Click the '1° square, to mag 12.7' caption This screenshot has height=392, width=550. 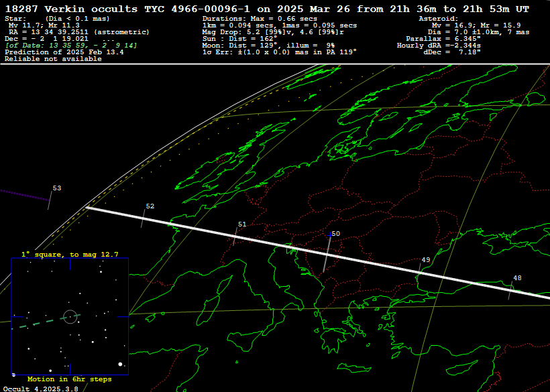point(70,255)
